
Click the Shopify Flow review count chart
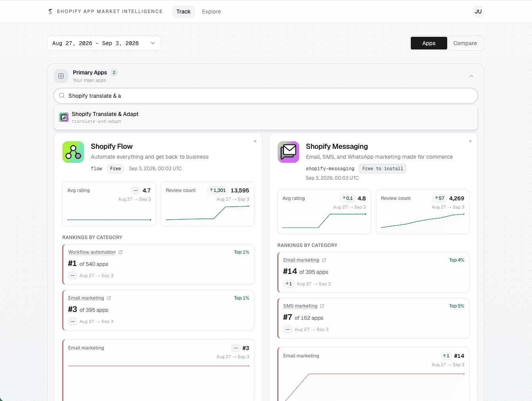[x=208, y=213]
